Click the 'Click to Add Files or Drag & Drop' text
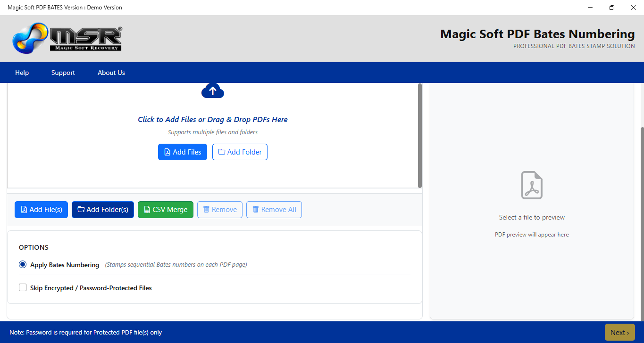 [213, 120]
